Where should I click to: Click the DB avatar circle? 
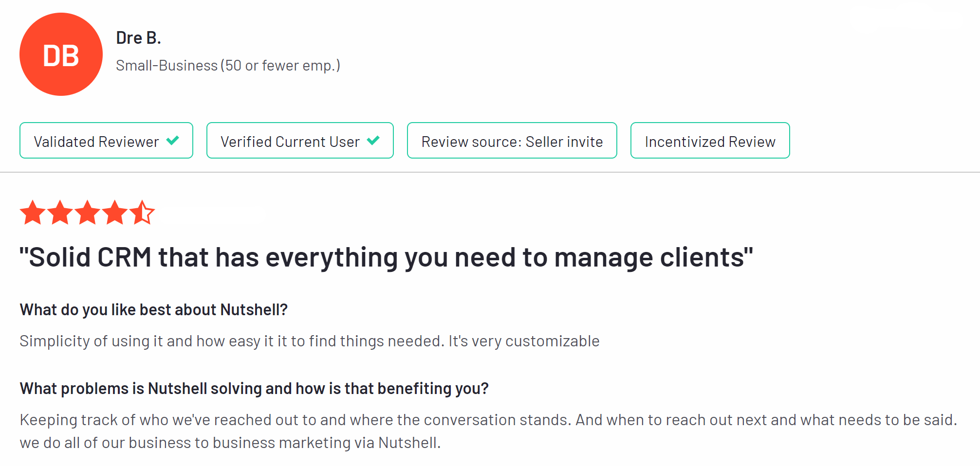[x=61, y=54]
